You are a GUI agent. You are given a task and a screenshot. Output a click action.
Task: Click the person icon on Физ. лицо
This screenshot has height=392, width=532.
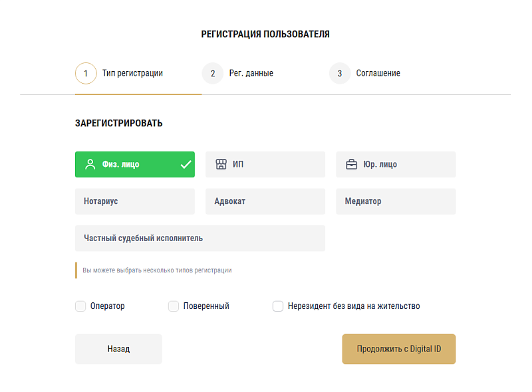90,164
